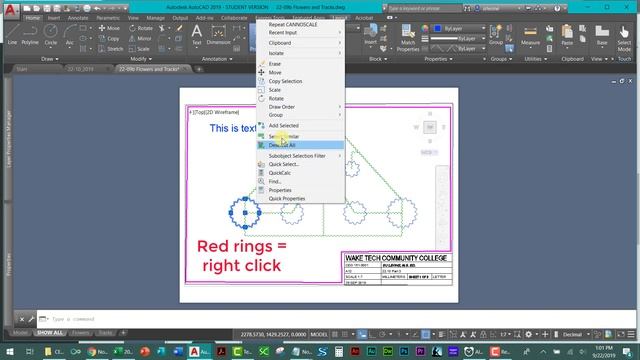Open the Text annotation tool

pos(197,34)
